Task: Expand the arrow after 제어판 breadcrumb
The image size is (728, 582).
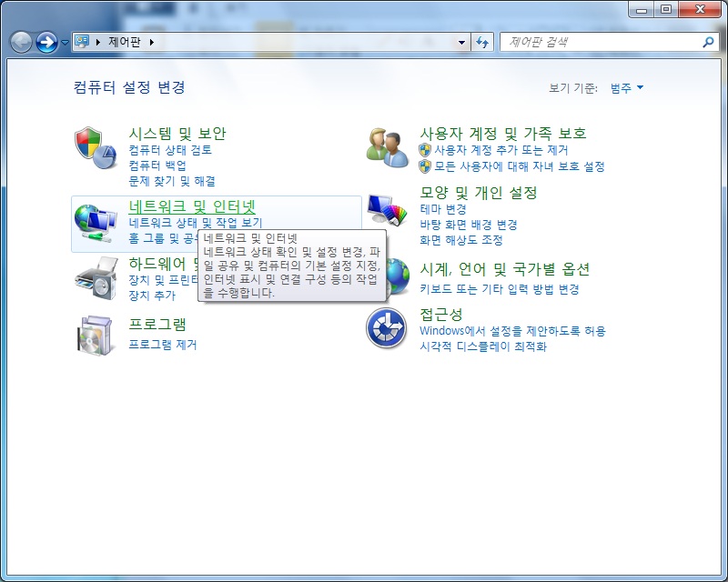Action: pos(152,42)
